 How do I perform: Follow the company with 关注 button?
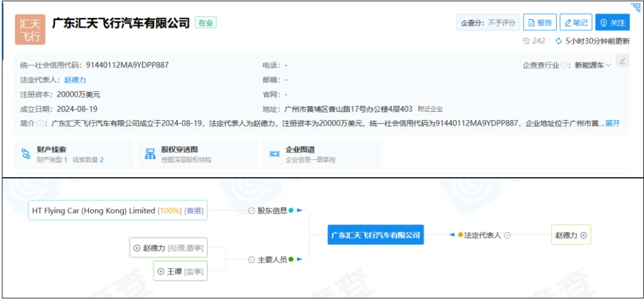(613, 23)
